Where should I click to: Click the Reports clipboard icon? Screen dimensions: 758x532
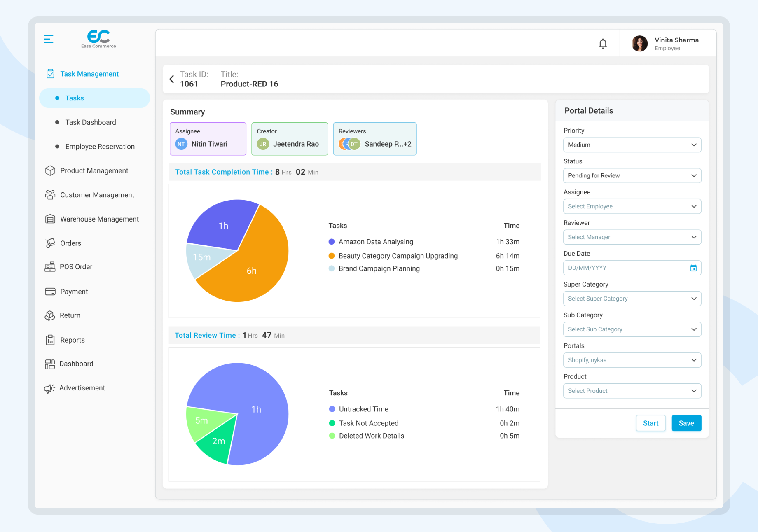pos(50,340)
